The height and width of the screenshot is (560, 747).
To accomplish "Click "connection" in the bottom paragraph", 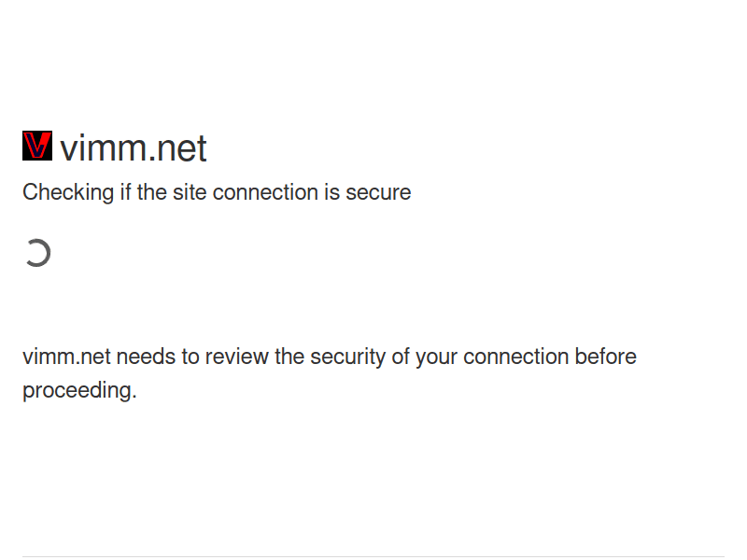I will (x=515, y=357).
